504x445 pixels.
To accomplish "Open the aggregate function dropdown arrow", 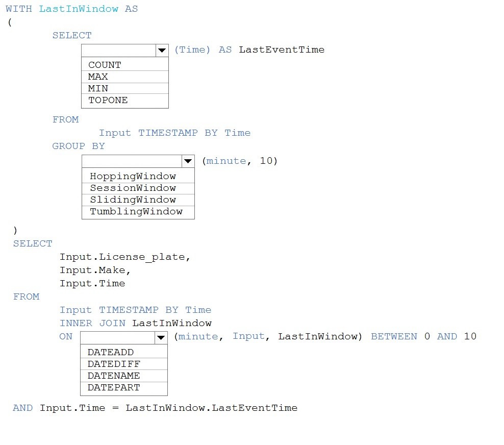I will (162, 50).
